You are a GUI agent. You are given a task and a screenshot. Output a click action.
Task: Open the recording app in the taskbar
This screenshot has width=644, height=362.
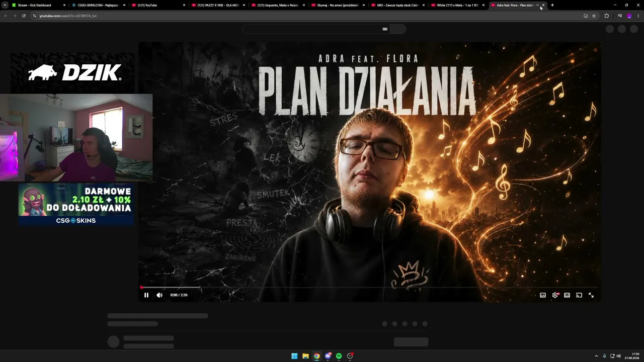pyautogui.click(x=350, y=356)
